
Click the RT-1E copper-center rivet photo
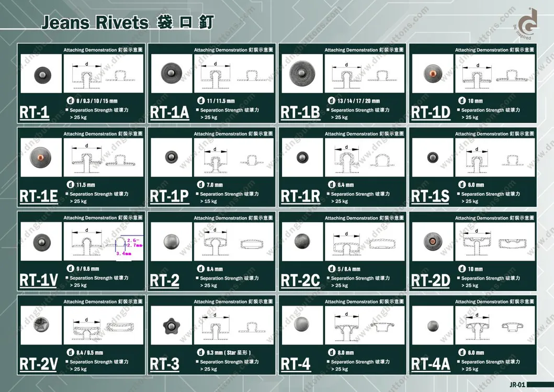pyautogui.click(x=42, y=158)
